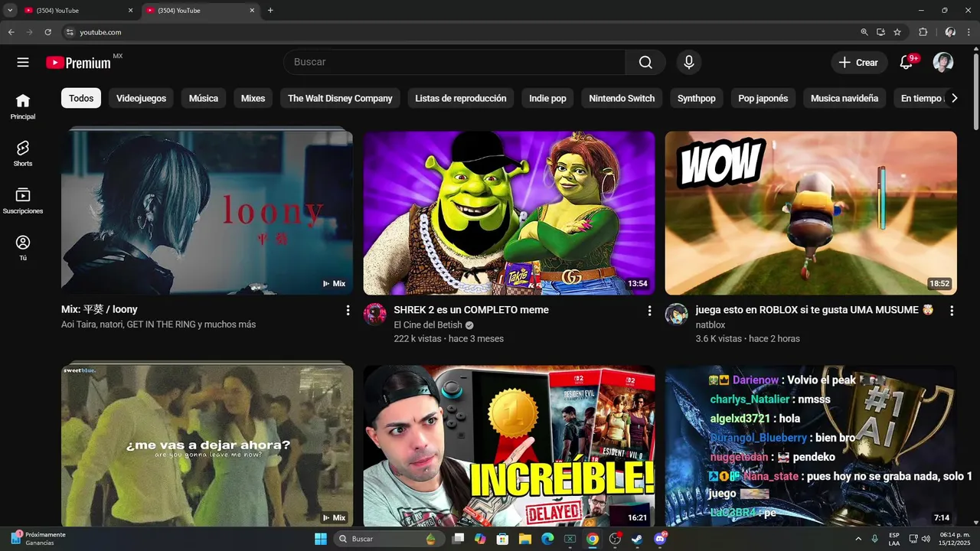Open the INCREÍBLE Switch games thumbnail
Image resolution: width=980 pixels, height=551 pixels.
tap(509, 446)
